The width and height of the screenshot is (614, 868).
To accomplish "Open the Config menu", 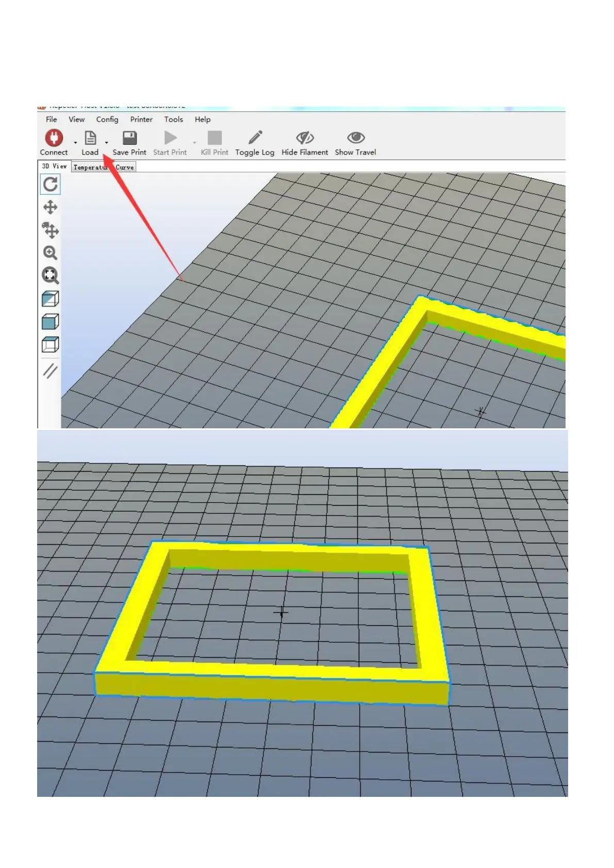I will 107,119.
